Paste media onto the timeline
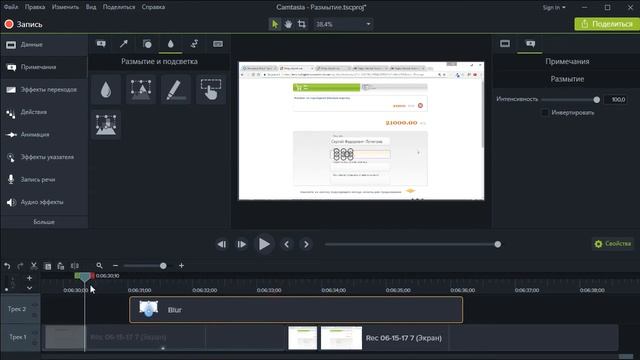640x360 pixels. pos(61,266)
